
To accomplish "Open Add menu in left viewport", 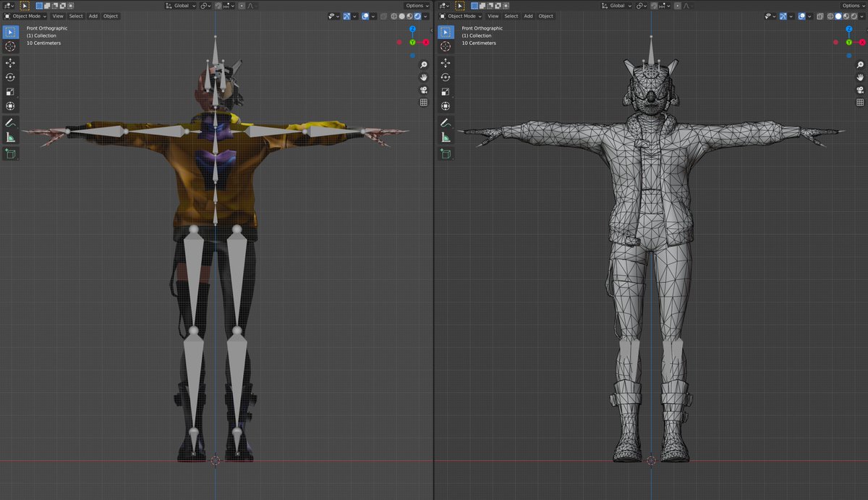I will click(93, 16).
